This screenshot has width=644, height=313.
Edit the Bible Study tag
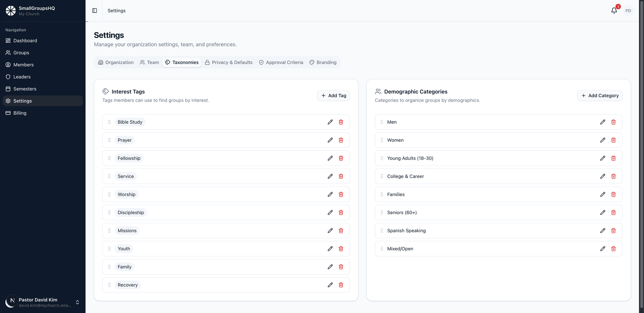(330, 122)
